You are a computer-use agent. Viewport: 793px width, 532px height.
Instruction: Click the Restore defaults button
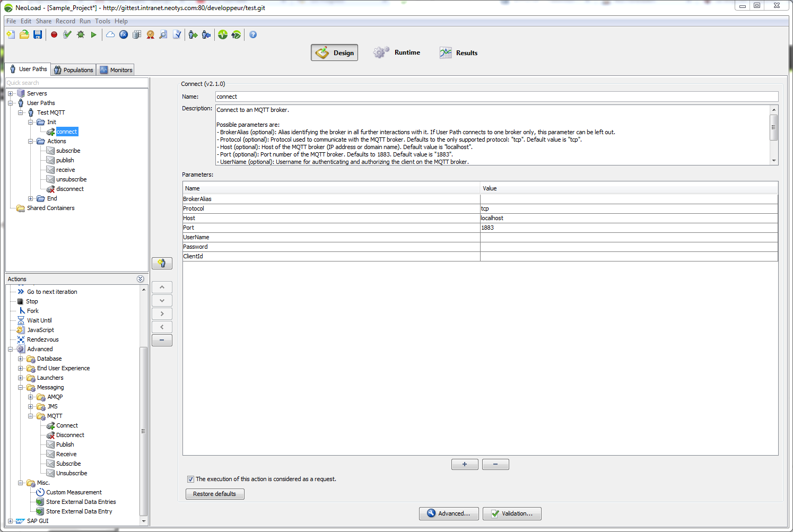(214, 494)
